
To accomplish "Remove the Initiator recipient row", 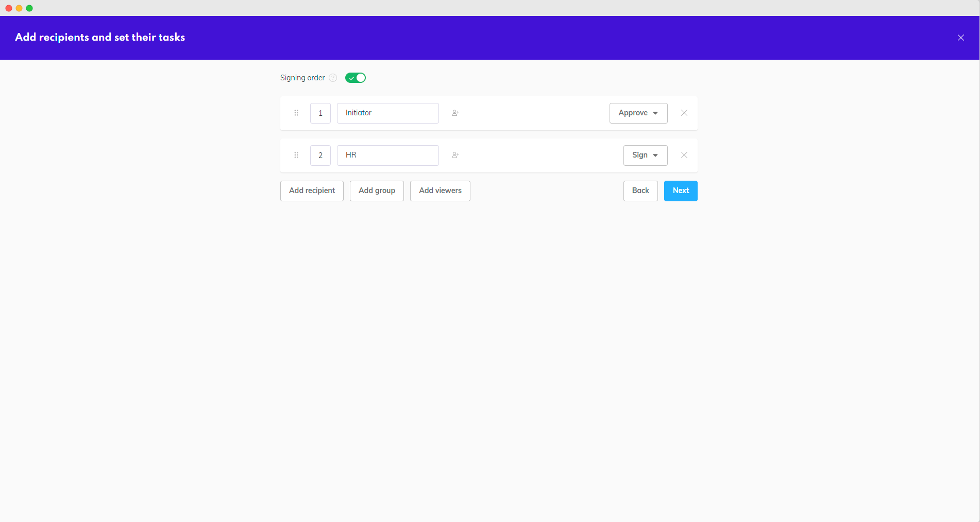I will click(x=684, y=113).
